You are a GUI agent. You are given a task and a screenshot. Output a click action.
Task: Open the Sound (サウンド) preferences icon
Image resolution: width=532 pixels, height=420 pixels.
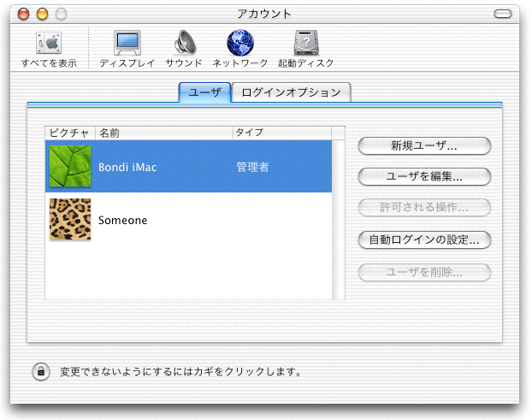pyautogui.click(x=184, y=43)
